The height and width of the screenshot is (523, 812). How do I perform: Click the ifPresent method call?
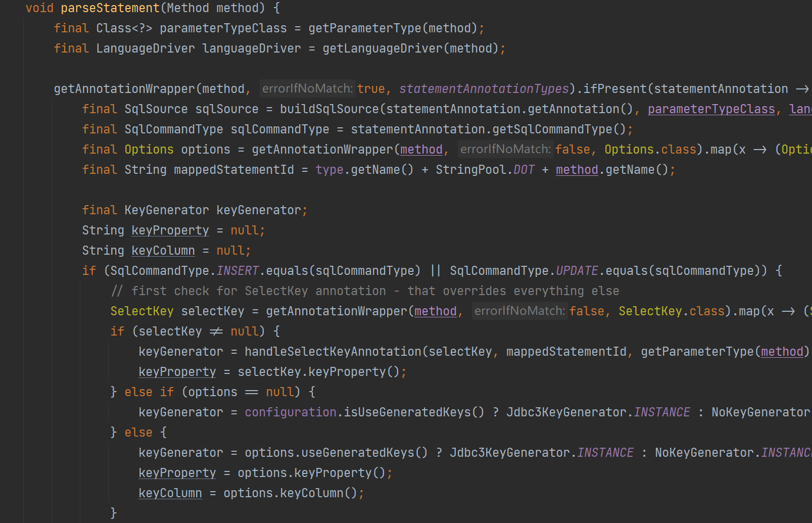tap(614, 89)
